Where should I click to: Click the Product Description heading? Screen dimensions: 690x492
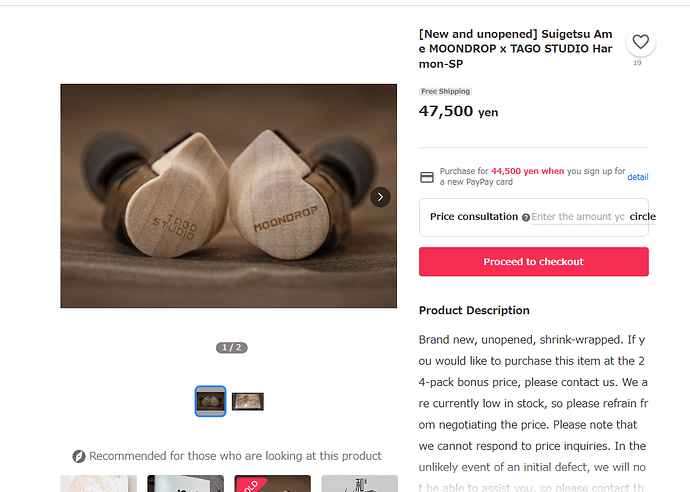tap(474, 310)
